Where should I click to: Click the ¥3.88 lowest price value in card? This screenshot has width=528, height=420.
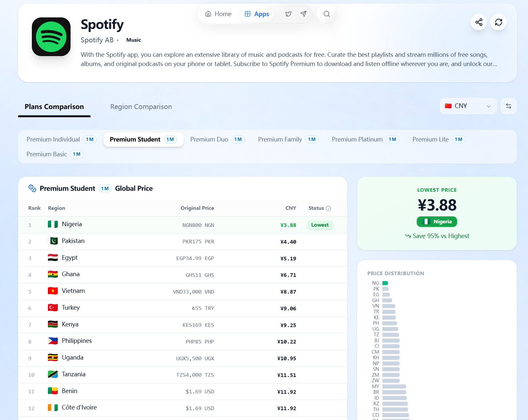437,205
